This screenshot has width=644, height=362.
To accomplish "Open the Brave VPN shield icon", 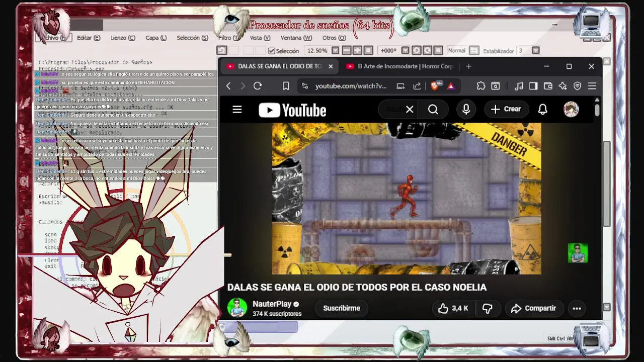I will coord(577,86).
